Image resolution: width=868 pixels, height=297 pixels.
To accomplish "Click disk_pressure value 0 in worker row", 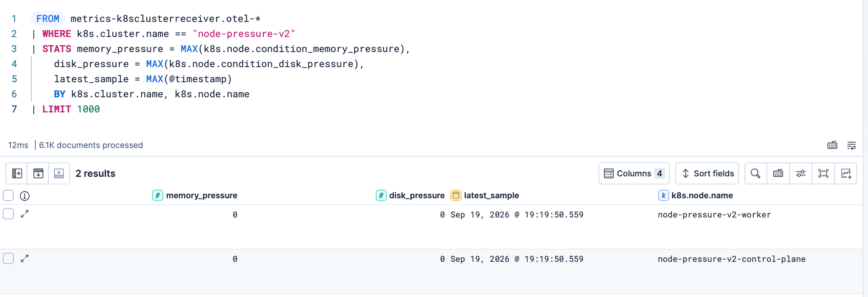I will click(442, 215).
